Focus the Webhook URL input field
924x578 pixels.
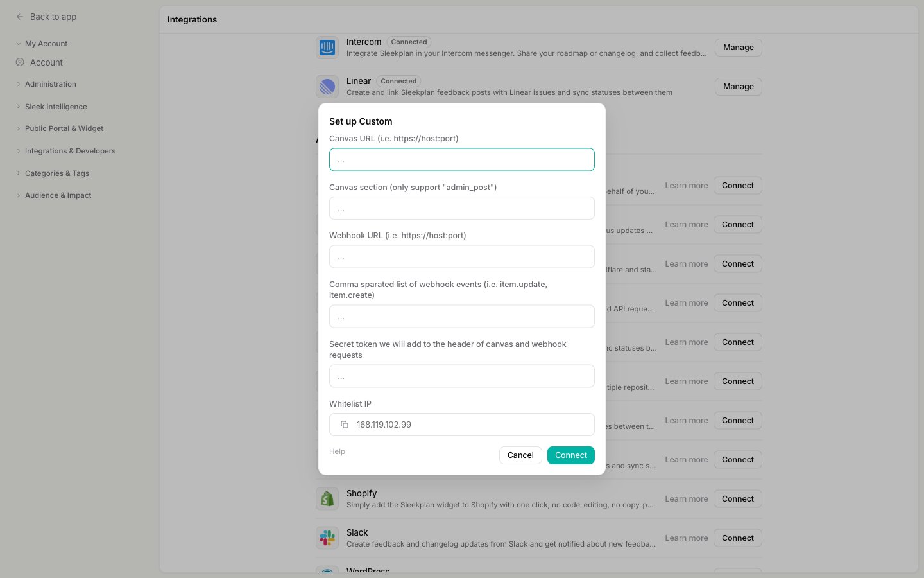point(462,257)
